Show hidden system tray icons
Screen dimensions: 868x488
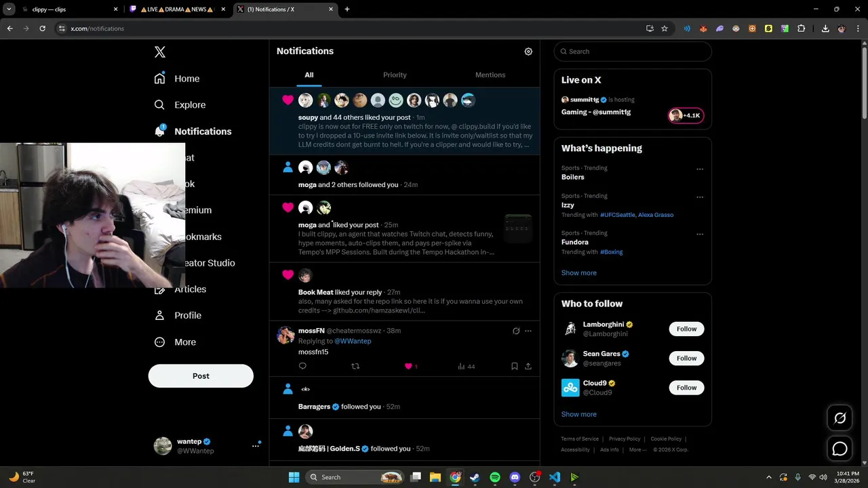point(768,477)
